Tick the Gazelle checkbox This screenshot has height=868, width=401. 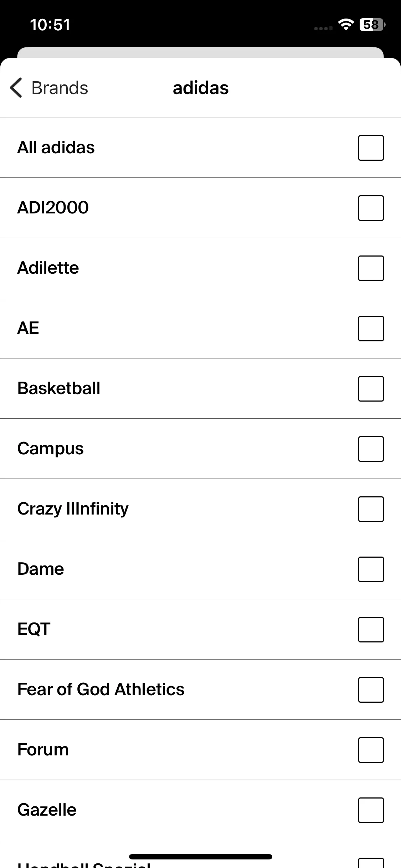point(371,810)
